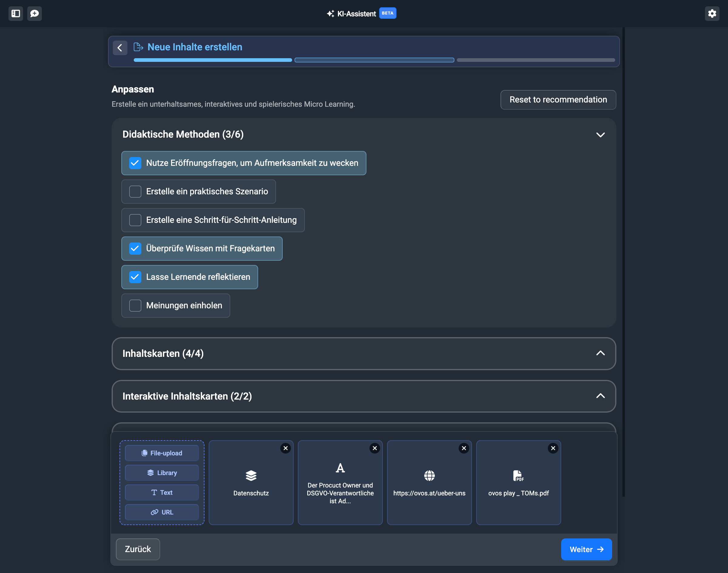Enable Erstelle ein praktisches Szenario
This screenshot has height=573, width=728.
click(x=135, y=192)
